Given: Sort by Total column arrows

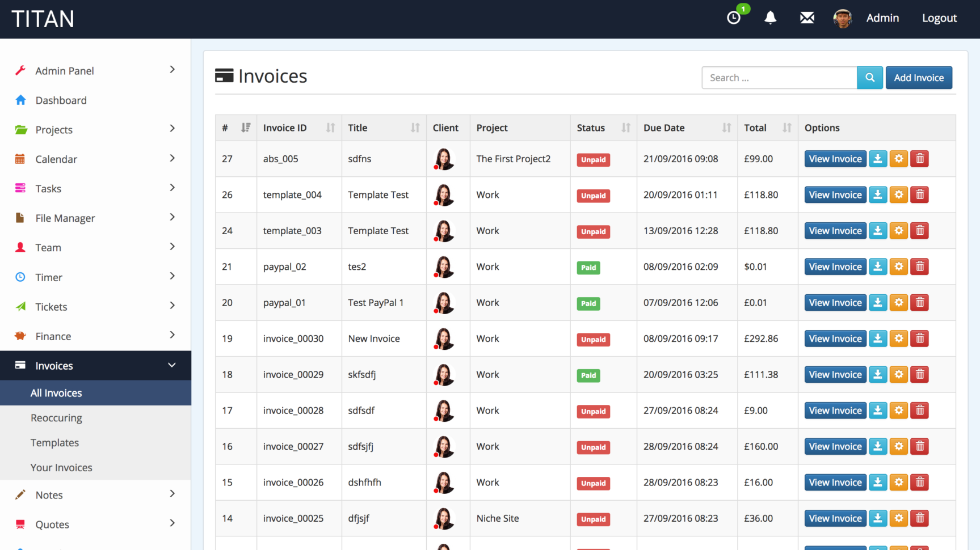Looking at the screenshot, I should pyautogui.click(x=787, y=128).
